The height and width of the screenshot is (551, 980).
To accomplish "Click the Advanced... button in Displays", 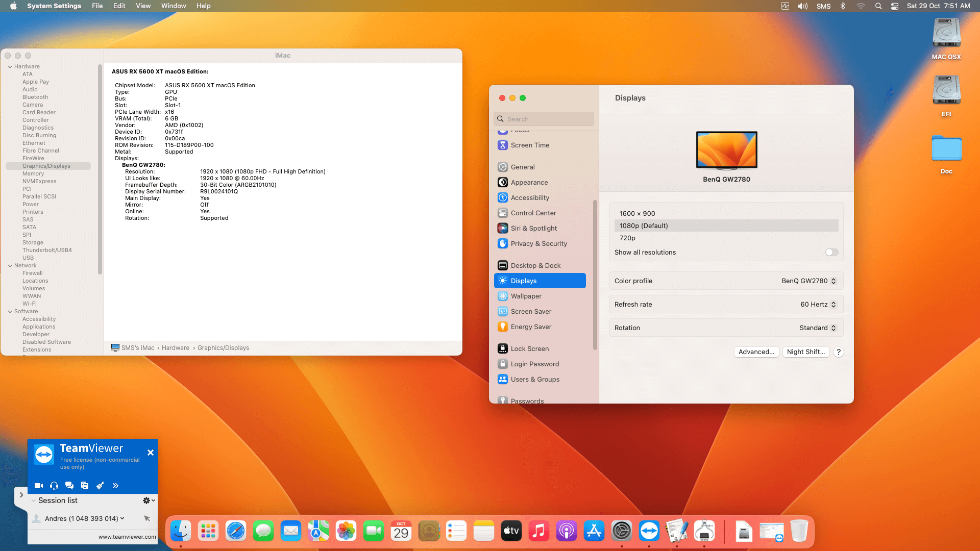I will 756,352.
